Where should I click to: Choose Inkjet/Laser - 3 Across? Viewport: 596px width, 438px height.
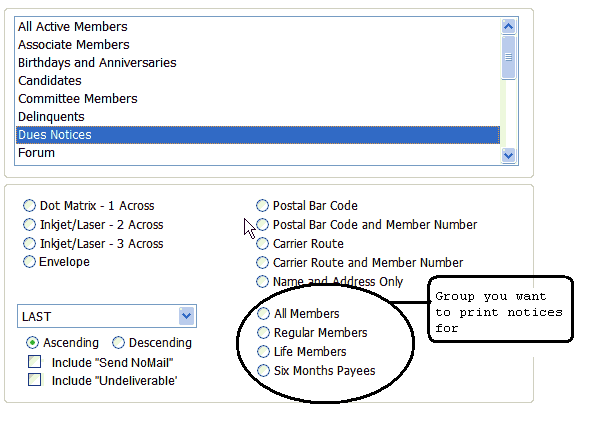[x=29, y=243]
